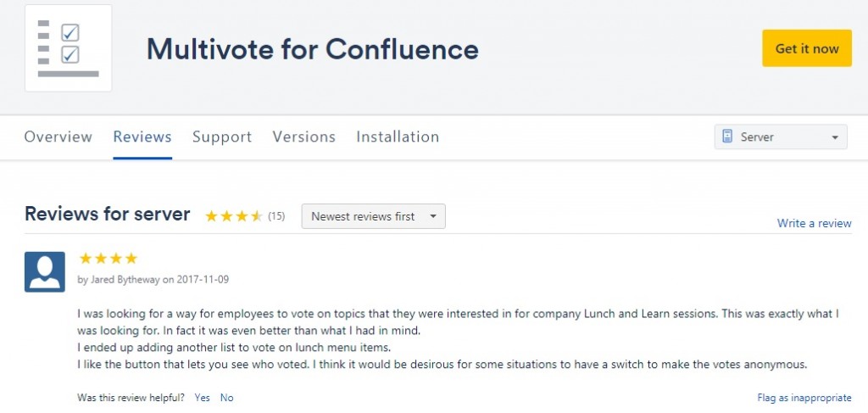Click Jared Bytheway's reviewer avatar

[45, 272]
